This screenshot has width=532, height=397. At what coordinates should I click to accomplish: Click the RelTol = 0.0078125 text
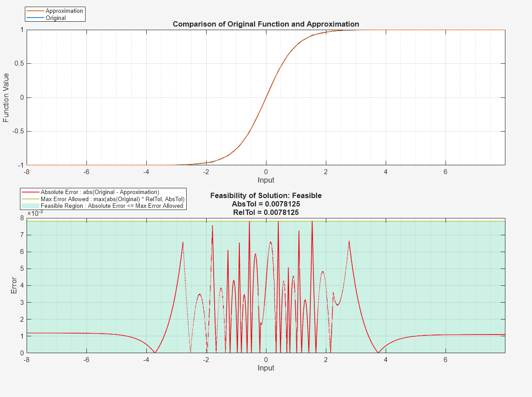click(266, 212)
